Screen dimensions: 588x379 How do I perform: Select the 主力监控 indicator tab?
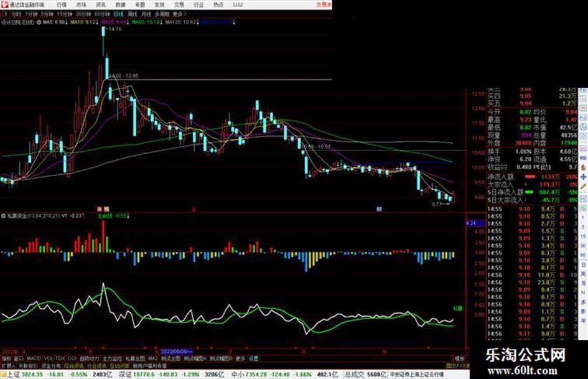pyautogui.click(x=112, y=358)
